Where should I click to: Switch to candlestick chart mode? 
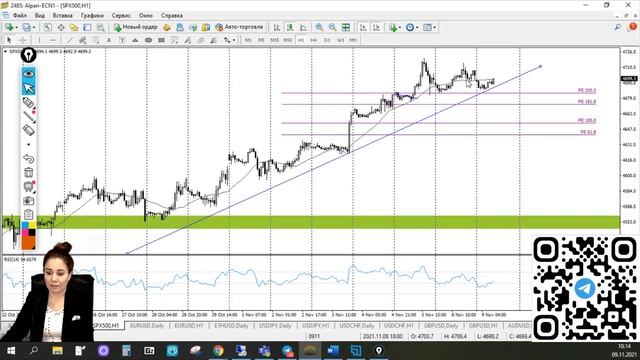290,27
